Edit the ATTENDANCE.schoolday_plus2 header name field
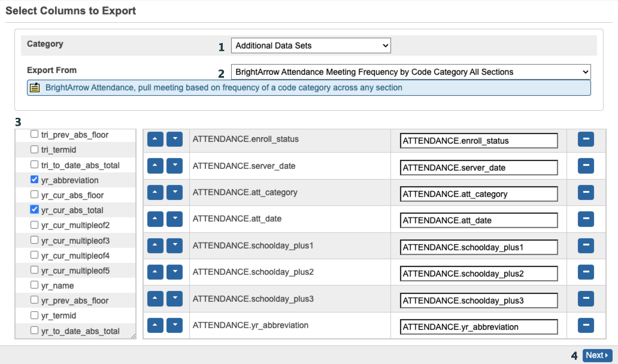Image resolution: width=618 pixels, height=364 pixels. (479, 274)
